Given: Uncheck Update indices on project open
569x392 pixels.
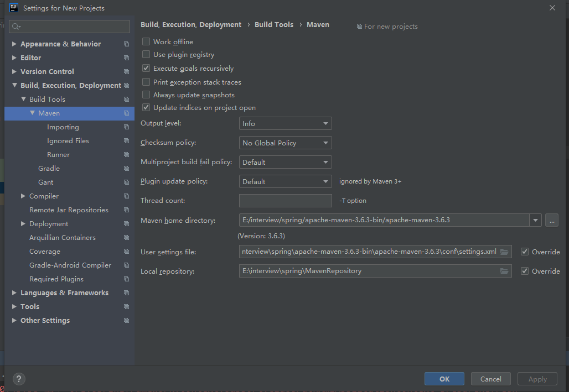Looking at the screenshot, I should (146, 107).
